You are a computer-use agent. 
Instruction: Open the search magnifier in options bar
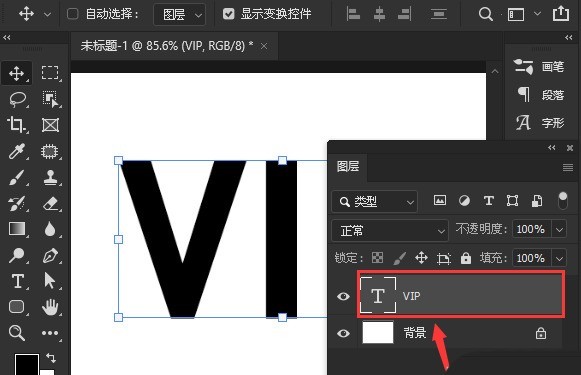pyautogui.click(x=485, y=14)
